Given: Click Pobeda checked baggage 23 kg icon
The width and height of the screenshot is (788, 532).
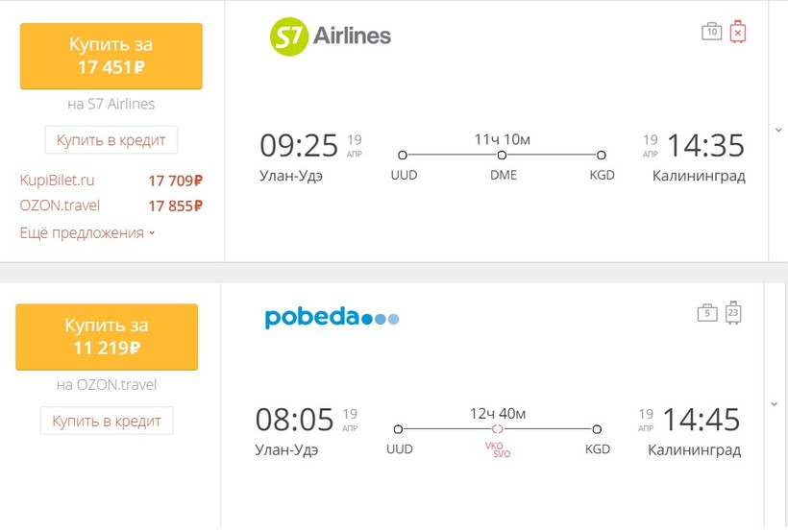Looking at the screenshot, I should point(733,312).
